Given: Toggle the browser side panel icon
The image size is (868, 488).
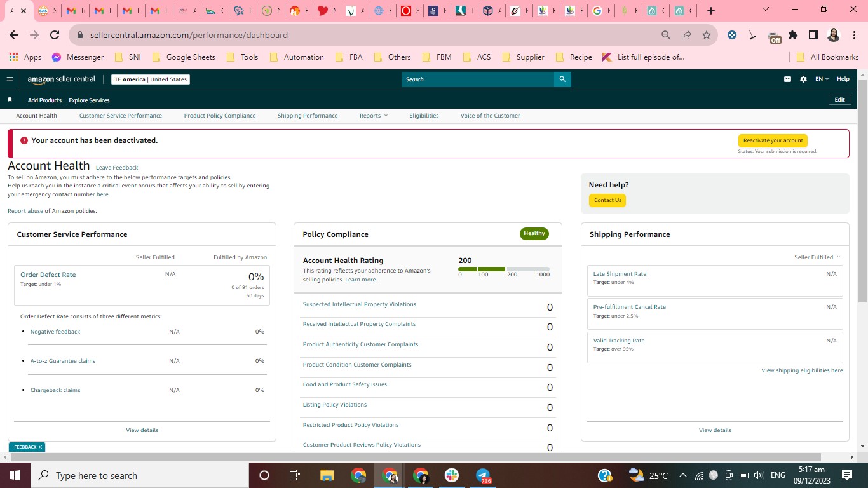Looking at the screenshot, I should [x=813, y=35].
